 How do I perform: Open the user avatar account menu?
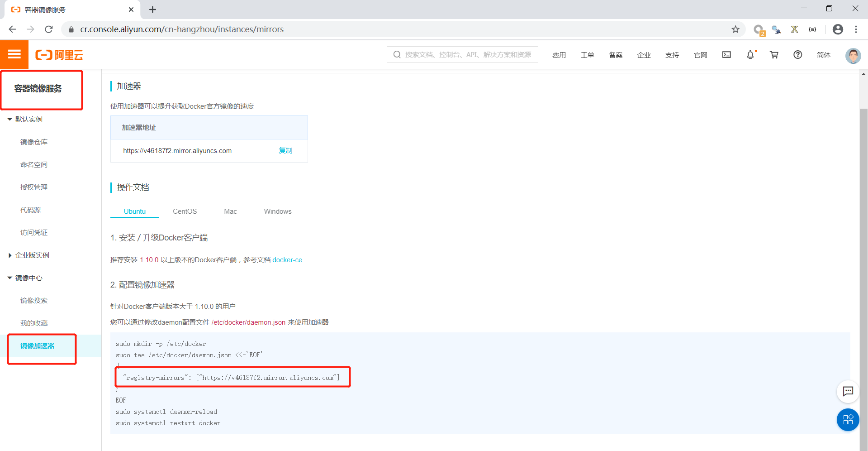[853, 55]
